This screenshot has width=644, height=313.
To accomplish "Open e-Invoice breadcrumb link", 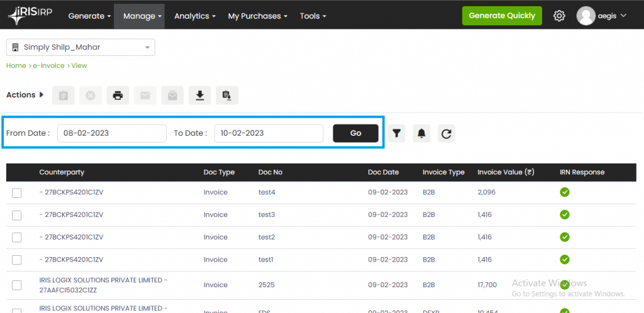I will [48, 65].
